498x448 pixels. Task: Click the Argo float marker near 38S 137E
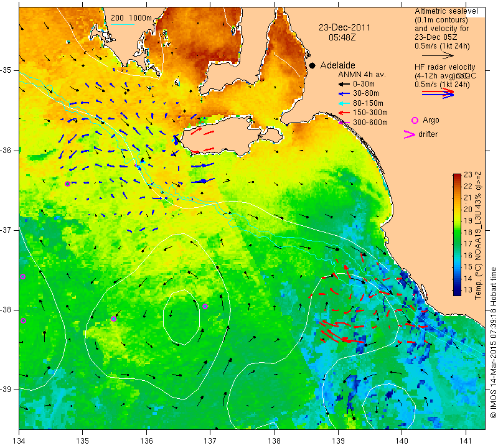205,306
